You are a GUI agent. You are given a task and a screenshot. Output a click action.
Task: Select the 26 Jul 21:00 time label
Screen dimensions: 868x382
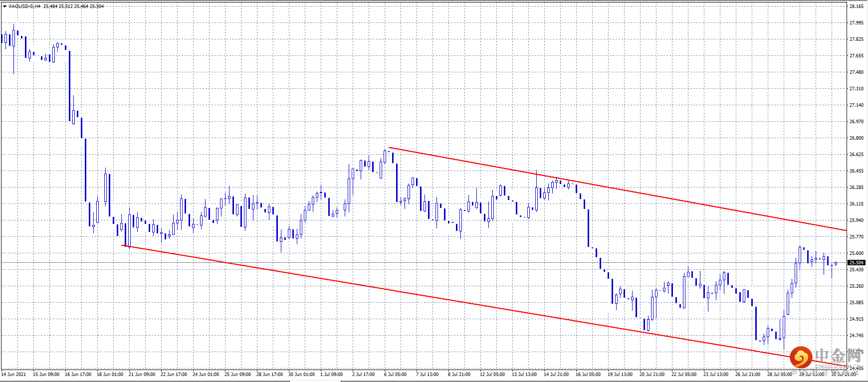(748, 375)
